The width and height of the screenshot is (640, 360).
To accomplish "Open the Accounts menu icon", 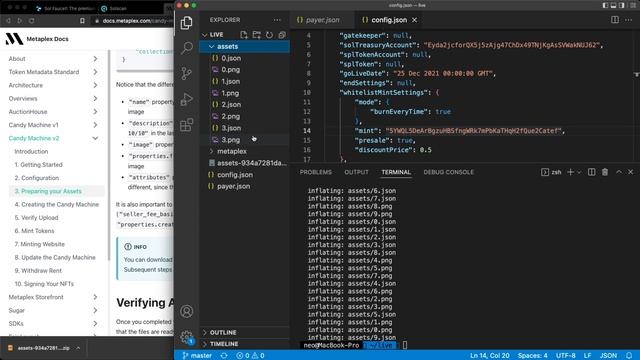I will (187, 311).
